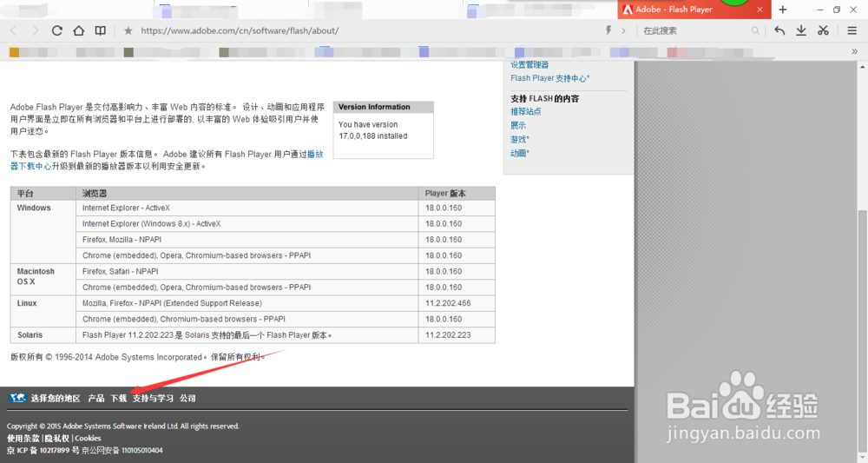868x463 pixels.
Task: Click the undo closed tab arrow icon
Action: pyautogui.click(x=779, y=31)
